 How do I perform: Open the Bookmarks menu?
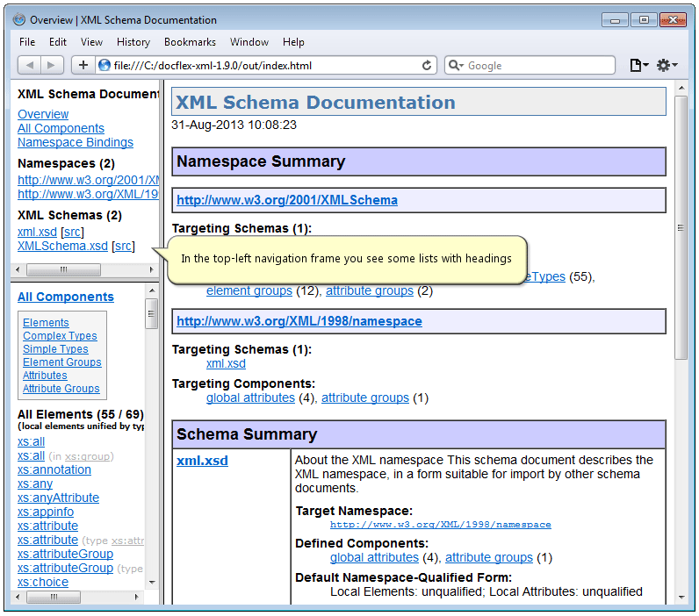pyautogui.click(x=191, y=41)
